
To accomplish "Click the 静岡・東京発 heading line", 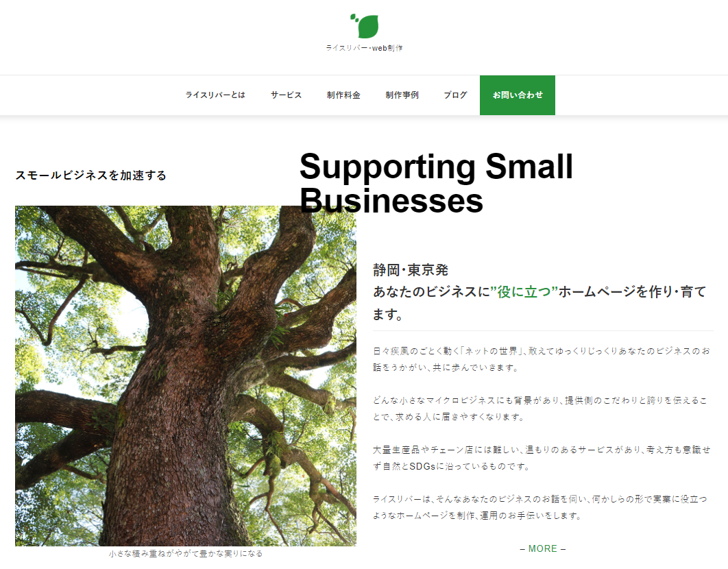I will tap(411, 270).
